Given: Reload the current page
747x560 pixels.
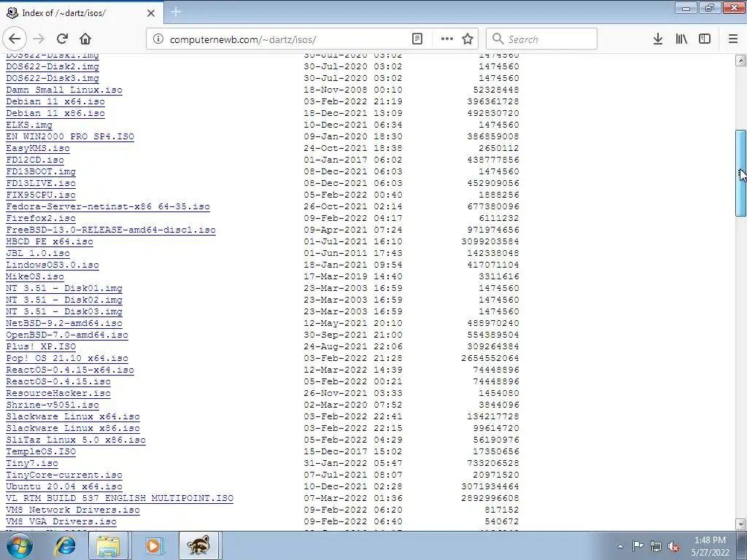Looking at the screenshot, I should (62, 39).
